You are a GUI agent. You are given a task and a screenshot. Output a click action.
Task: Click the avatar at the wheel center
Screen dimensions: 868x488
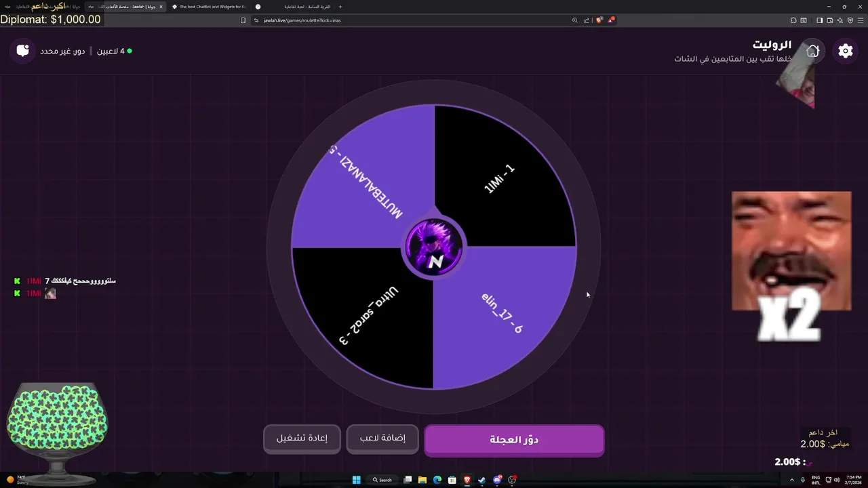tap(434, 247)
